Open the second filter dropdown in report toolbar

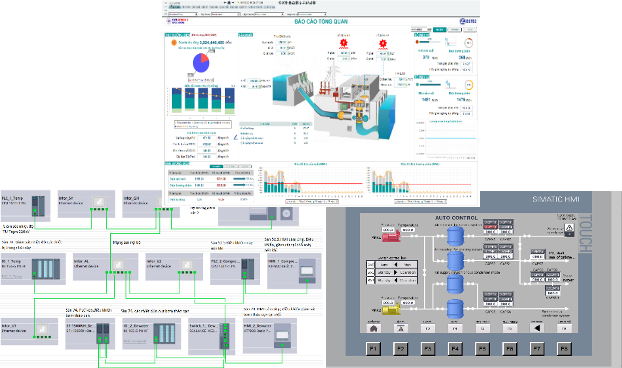point(226,14)
